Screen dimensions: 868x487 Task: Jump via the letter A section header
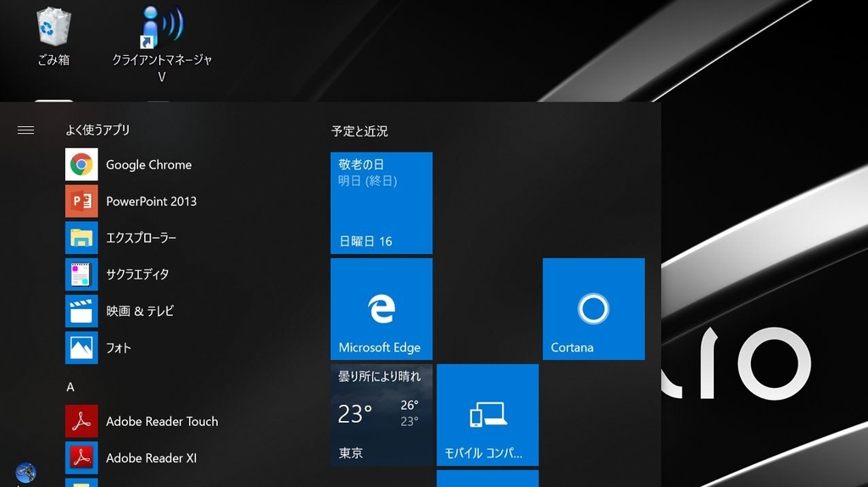tap(70, 387)
